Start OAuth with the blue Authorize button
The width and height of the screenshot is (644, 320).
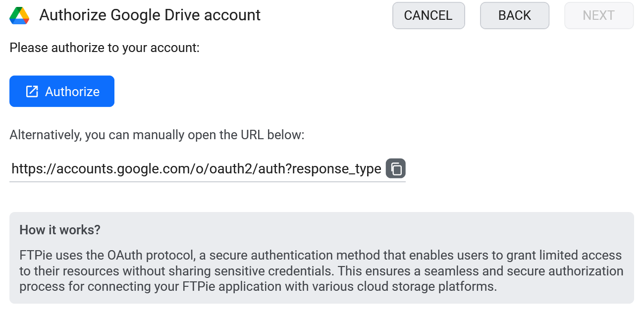[62, 91]
